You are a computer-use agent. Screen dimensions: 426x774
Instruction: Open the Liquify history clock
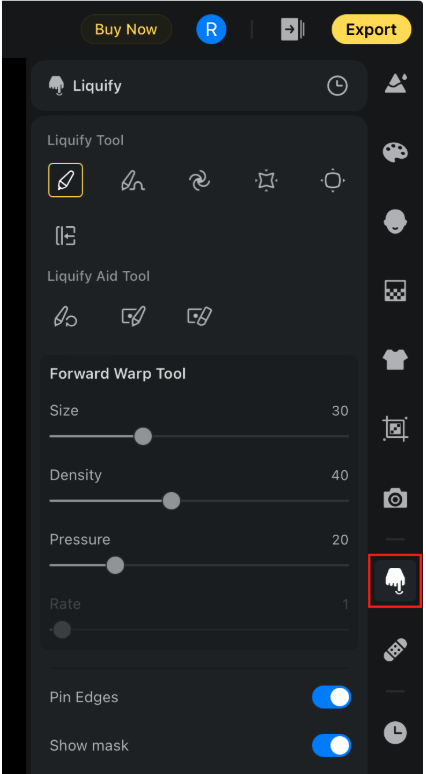(x=337, y=86)
